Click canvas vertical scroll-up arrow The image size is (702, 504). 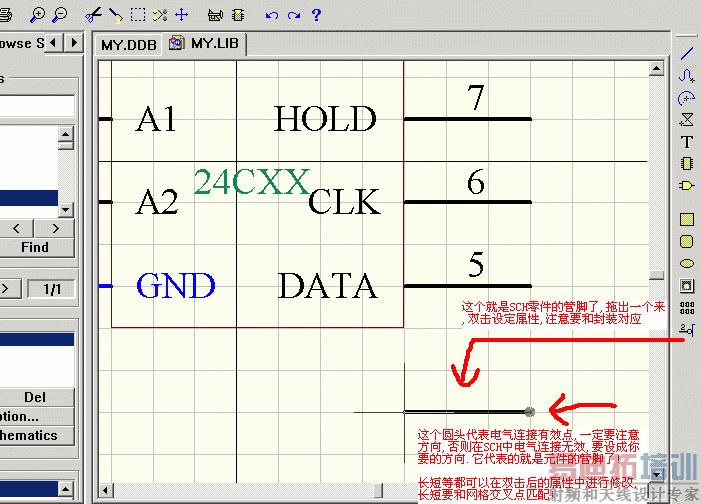(656, 68)
